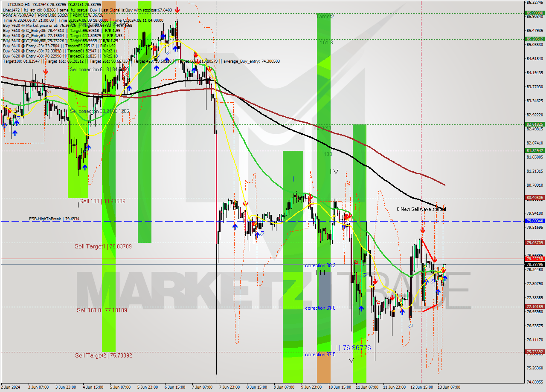Click the 84.61840 price axis value
Screen dimensions: 546x392
535,59
